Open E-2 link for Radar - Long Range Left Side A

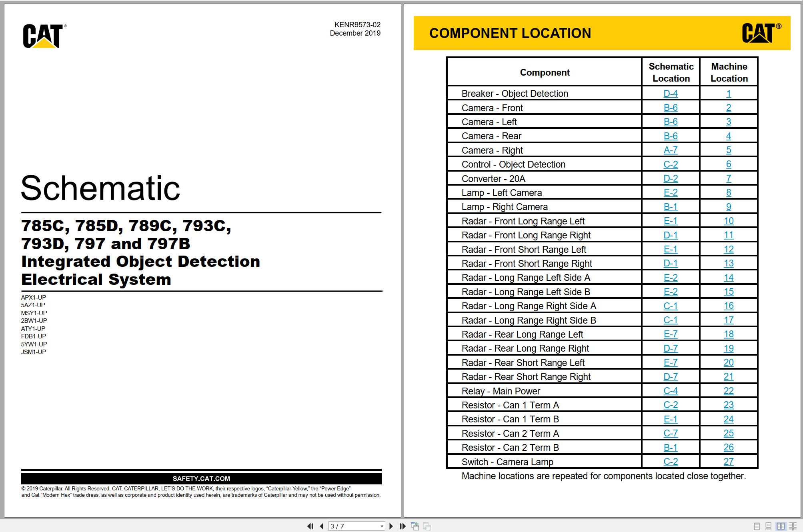[x=671, y=278]
